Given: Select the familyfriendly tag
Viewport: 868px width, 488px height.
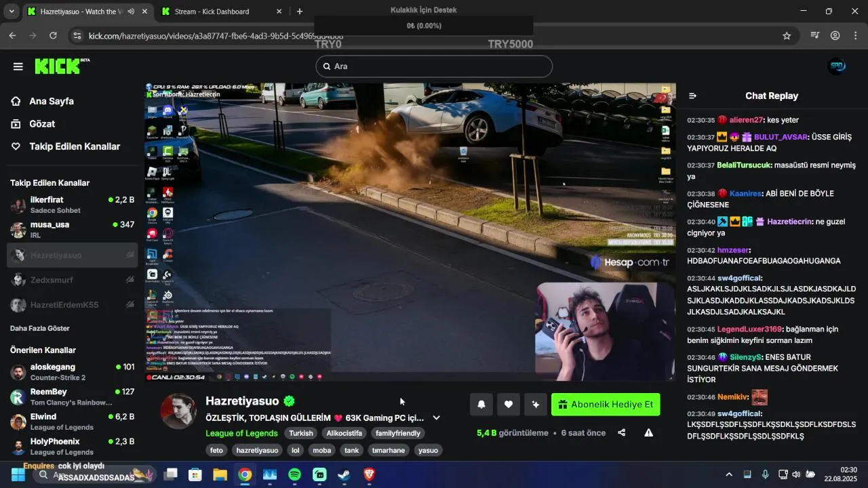Looking at the screenshot, I should [x=398, y=433].
